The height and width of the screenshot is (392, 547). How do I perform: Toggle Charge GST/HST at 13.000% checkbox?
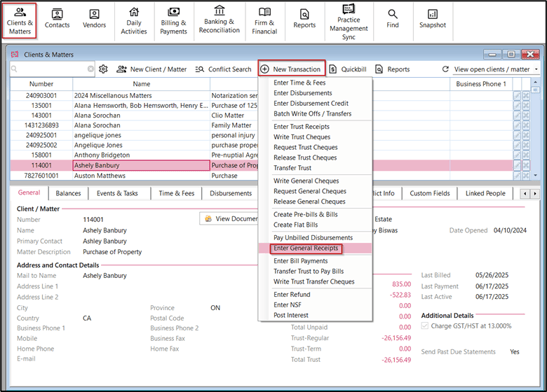[425, 326]
